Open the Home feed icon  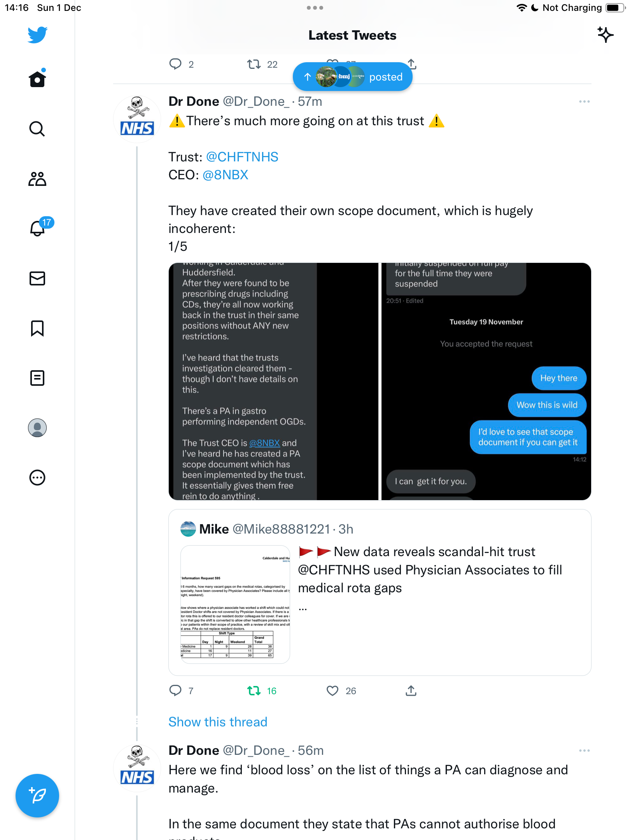pyautogui.click(x=37, y=79)
